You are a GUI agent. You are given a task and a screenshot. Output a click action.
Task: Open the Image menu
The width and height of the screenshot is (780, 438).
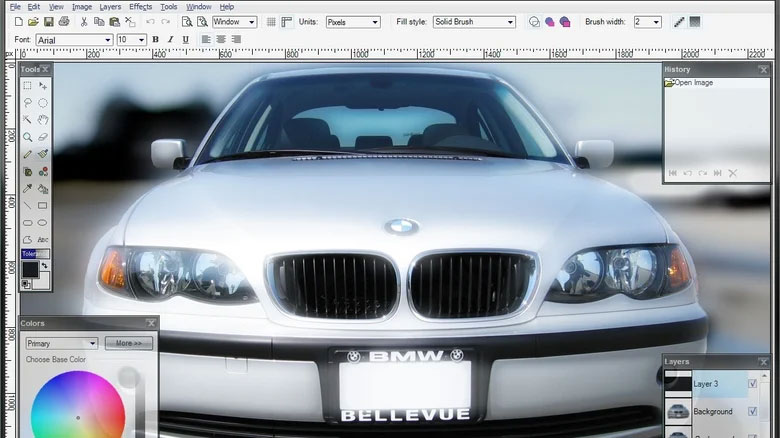(x=82, y=7)
